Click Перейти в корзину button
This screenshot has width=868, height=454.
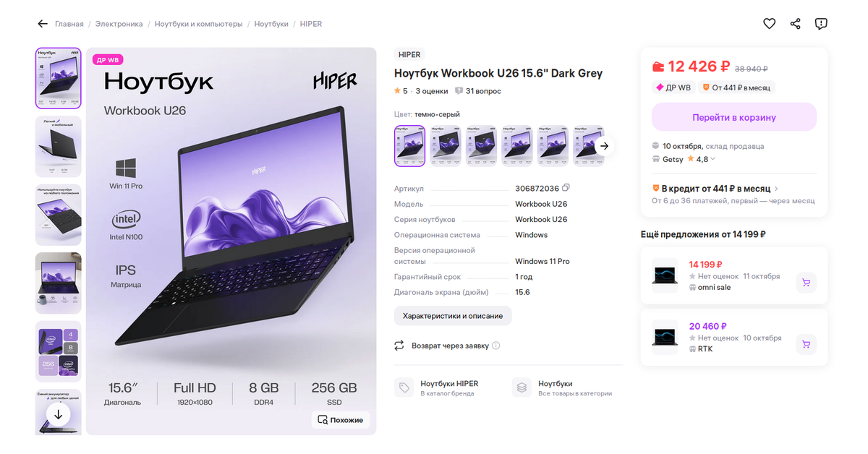[734, 117]
